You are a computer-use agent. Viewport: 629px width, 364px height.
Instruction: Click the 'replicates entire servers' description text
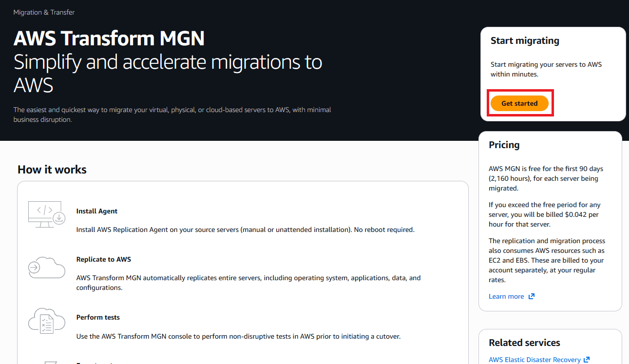248,283
